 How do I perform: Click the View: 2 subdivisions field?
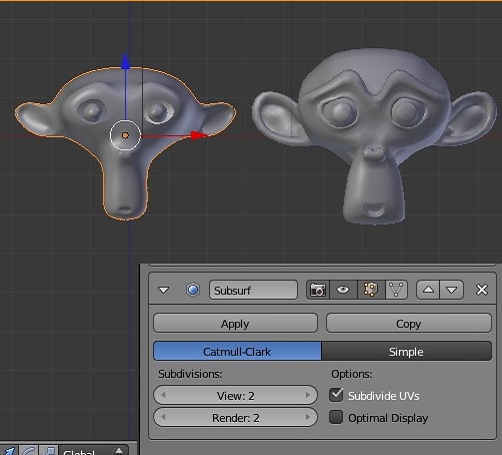coord(235,396)
